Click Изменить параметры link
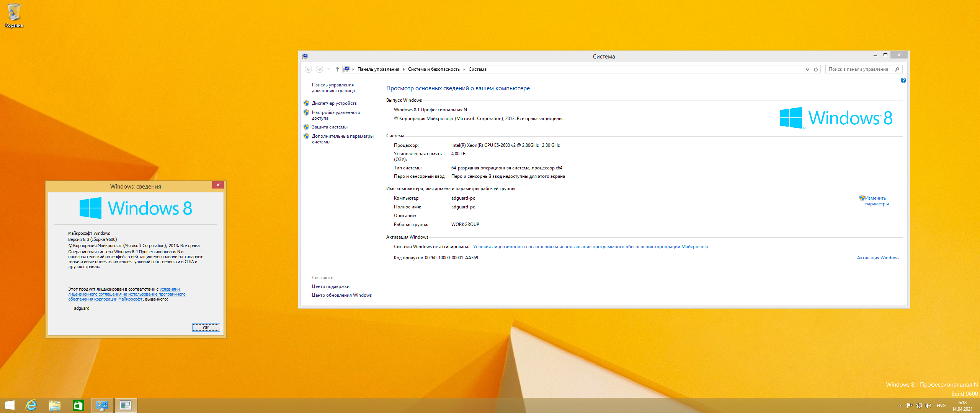Viewport: 980px width, 413px height. [x=877, y=201]
